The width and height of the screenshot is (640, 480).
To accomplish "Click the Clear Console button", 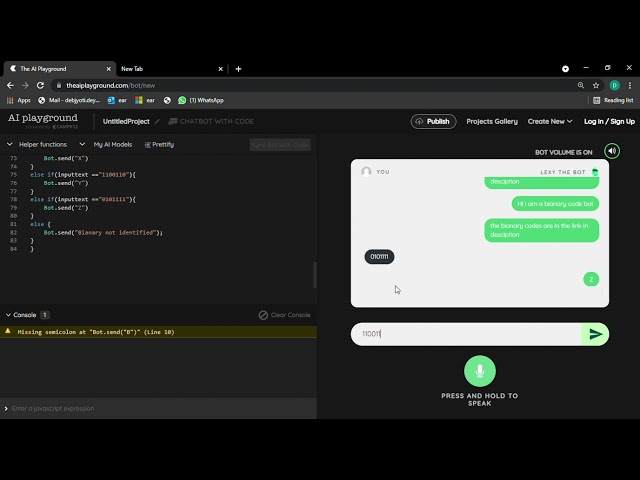I will (284, 315).
